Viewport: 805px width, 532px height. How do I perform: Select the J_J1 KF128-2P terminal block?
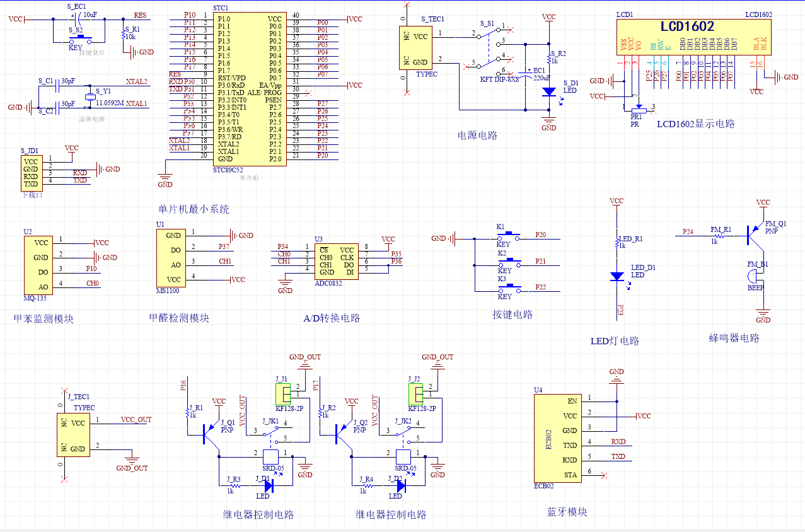[x=284, y=394]
